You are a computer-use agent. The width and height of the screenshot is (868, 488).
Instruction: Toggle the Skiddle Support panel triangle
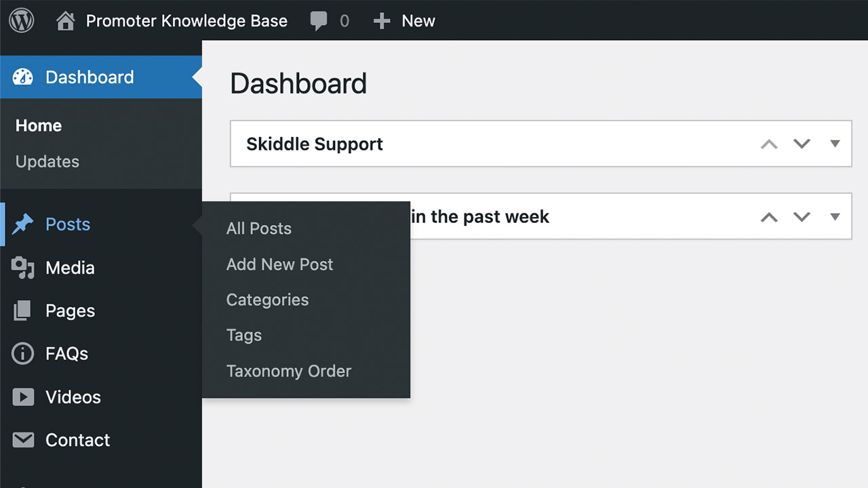[835, 144]
